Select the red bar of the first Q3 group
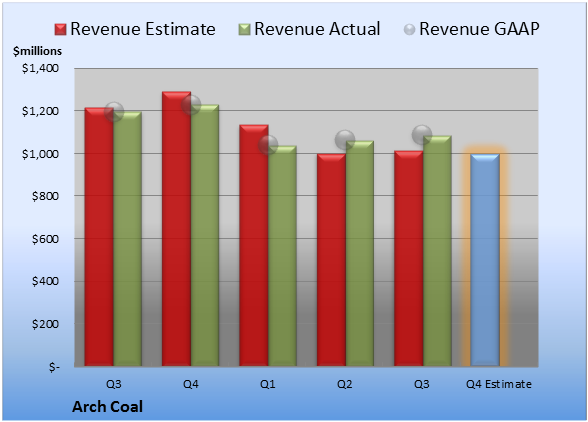Image resolution: width=588 pixels, height=422 pixels. tap(99, 237)
